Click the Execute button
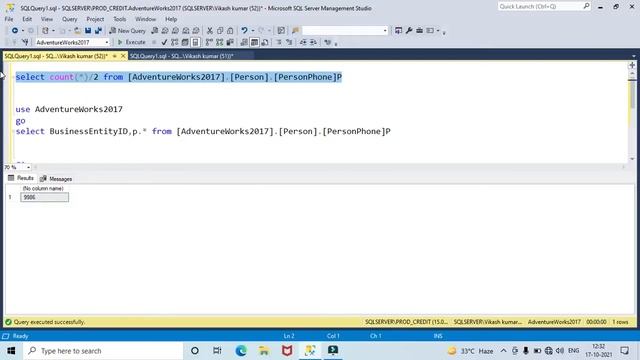Image resolution: width=640 pixels, height=360 pixels. (x=131, y=42)
